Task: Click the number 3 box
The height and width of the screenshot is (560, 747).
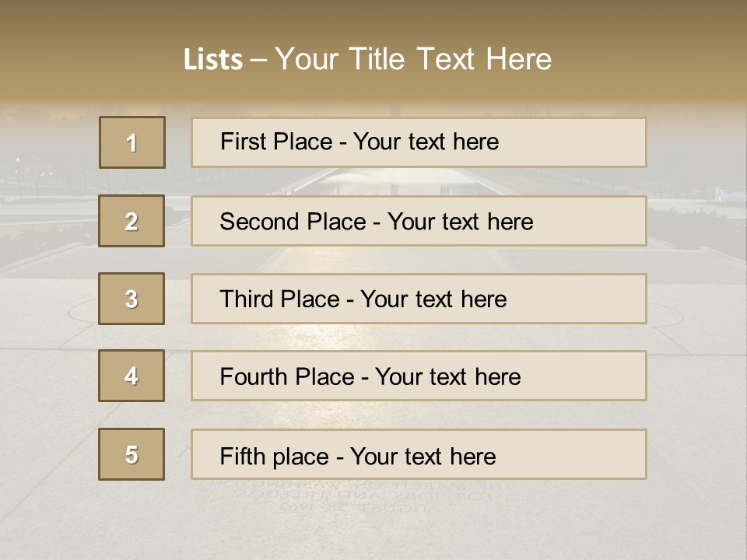Action: pyautogui.click(x=132, y=299)
